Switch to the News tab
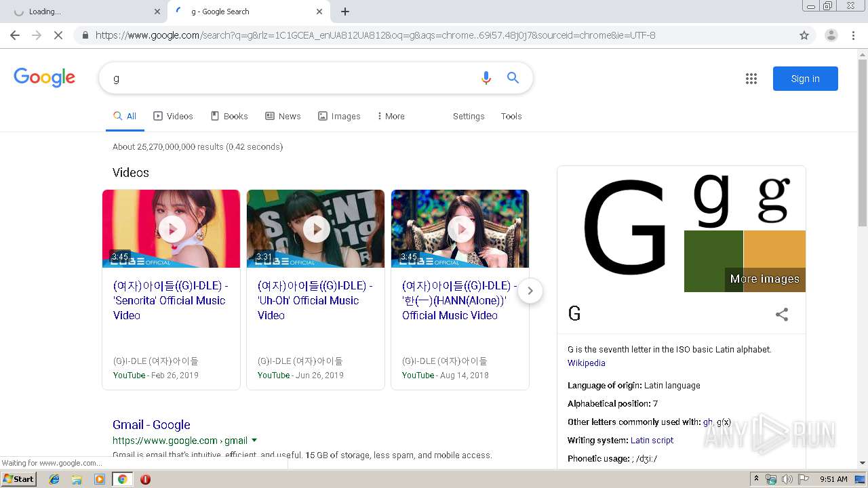 pos(283,117)
